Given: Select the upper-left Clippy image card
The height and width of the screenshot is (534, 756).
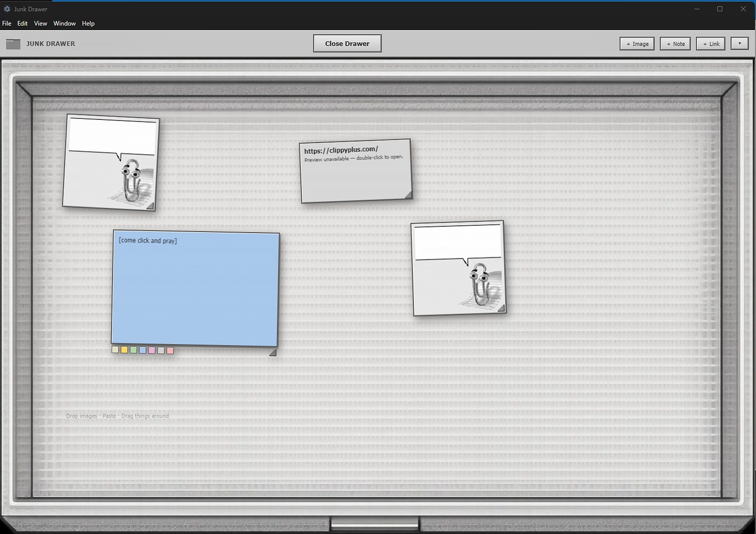Looking at the screenshot, I should click(111, 162).
